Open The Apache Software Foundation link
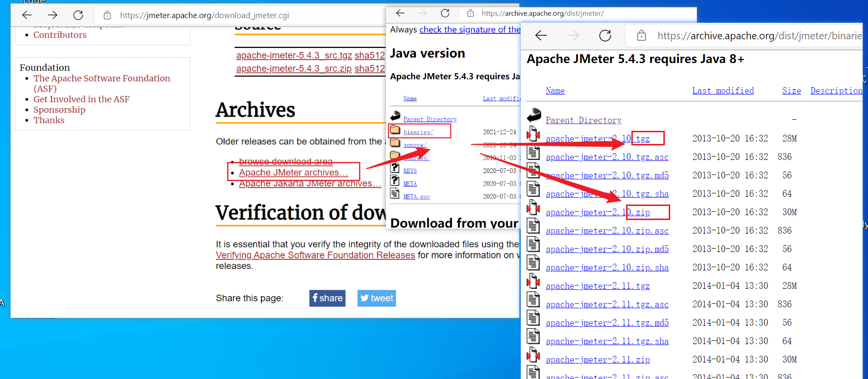Screen dimensions: 868x379 pyautogui.click(x=102, y=83)
